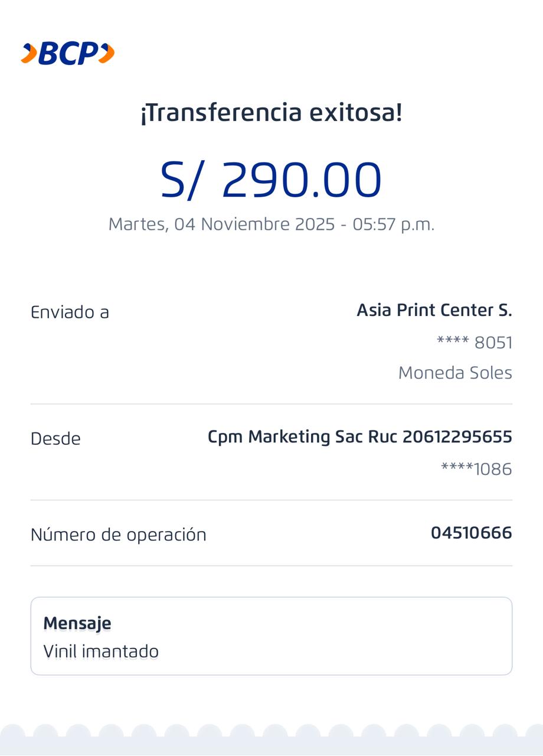
Task: Select the Cpm Marketing Sac sender name
Action: pos(286,437)
